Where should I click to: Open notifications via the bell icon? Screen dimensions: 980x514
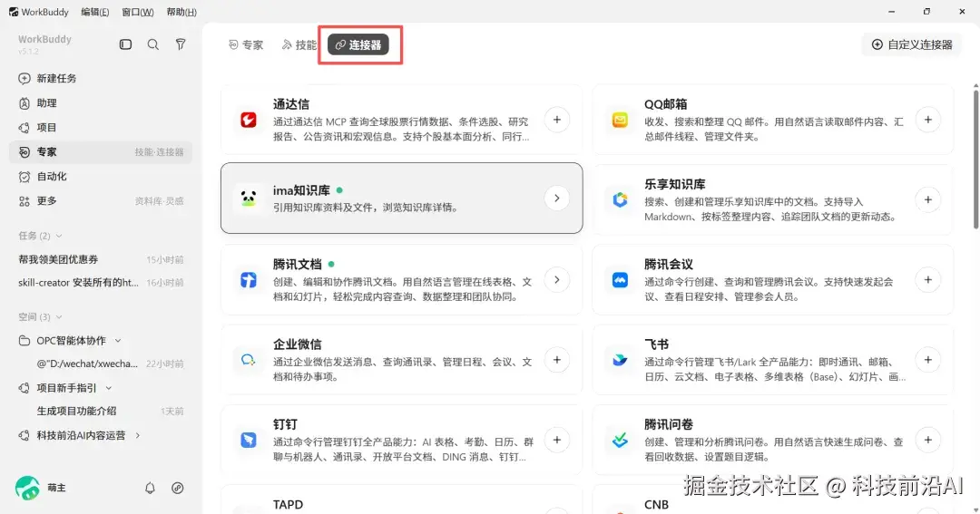pyautogui.click(x=150, y=488)
